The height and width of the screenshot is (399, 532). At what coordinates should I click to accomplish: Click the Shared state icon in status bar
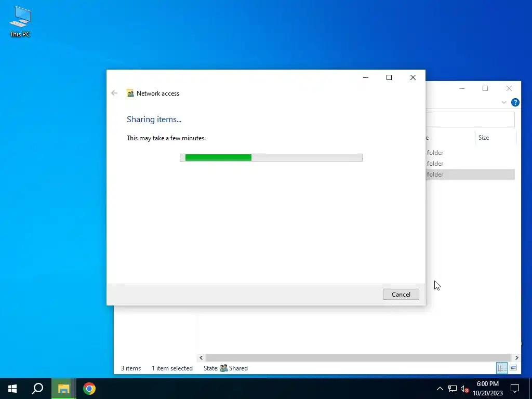click(x=223, y=368)
